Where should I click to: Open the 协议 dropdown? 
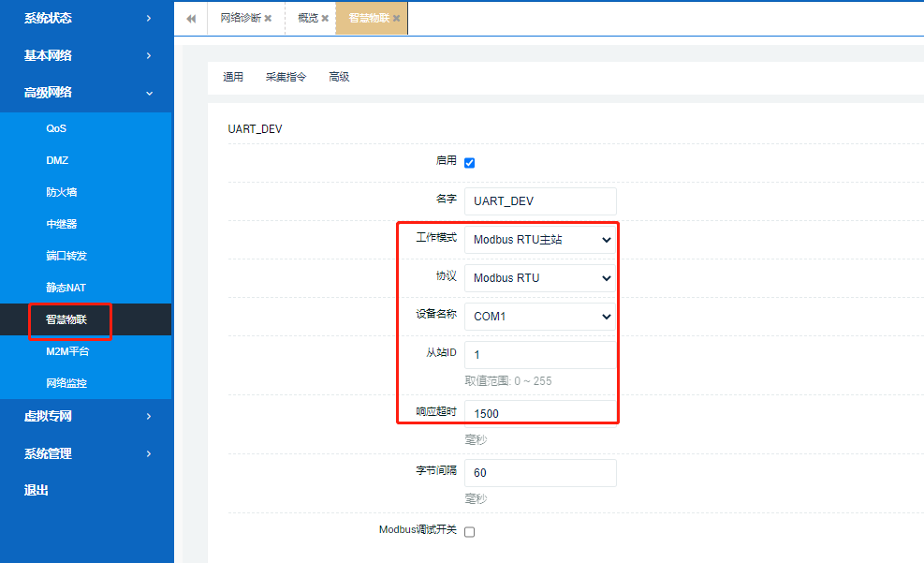(x=540, y=277)
